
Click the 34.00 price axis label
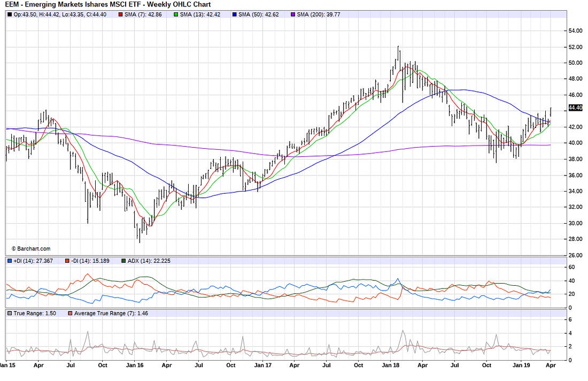coord(576,191)
